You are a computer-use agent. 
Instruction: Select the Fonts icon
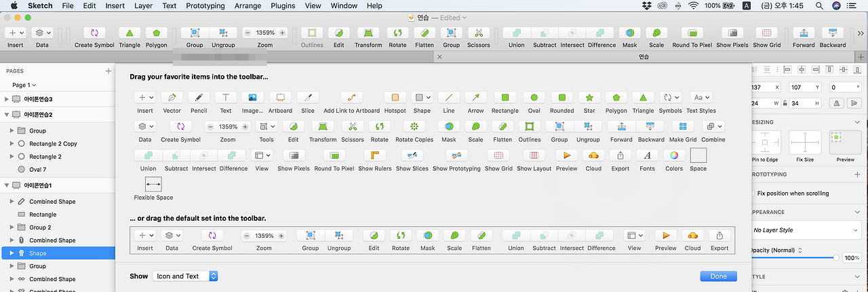[x=648, y=156]
